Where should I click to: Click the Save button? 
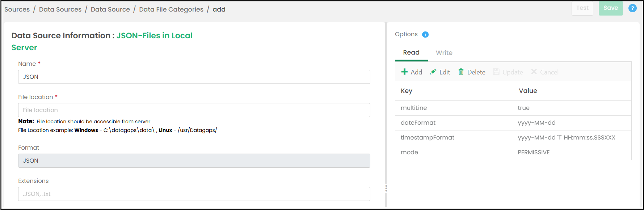point(611,8)
